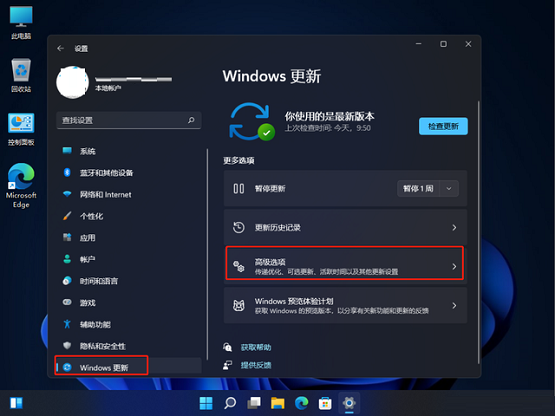
Task: Open Microsoft Store from the taskbar
Action: (325, 403)
